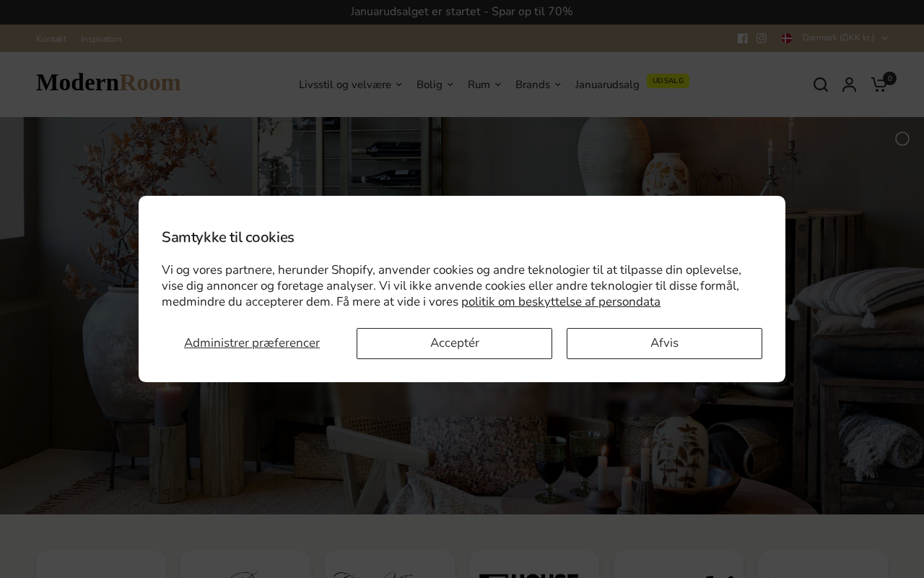Click the Acceptér cookies button

(x=454, y=343)
